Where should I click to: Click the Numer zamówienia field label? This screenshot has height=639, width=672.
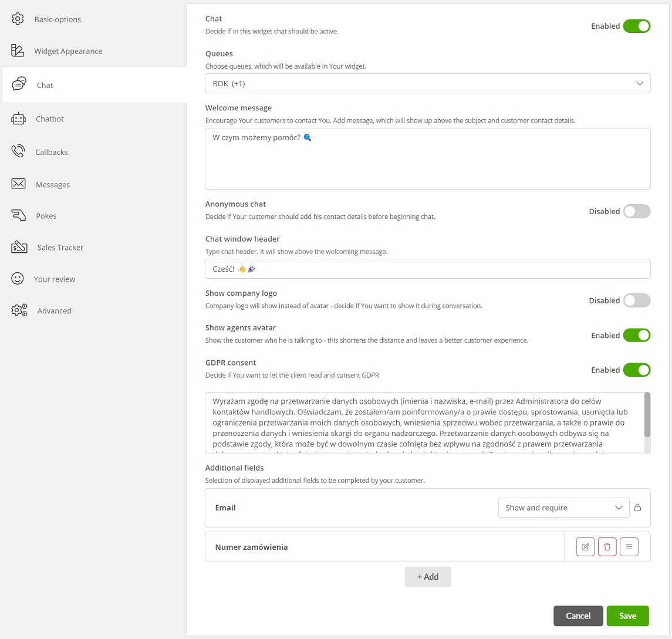click(251, 547)
